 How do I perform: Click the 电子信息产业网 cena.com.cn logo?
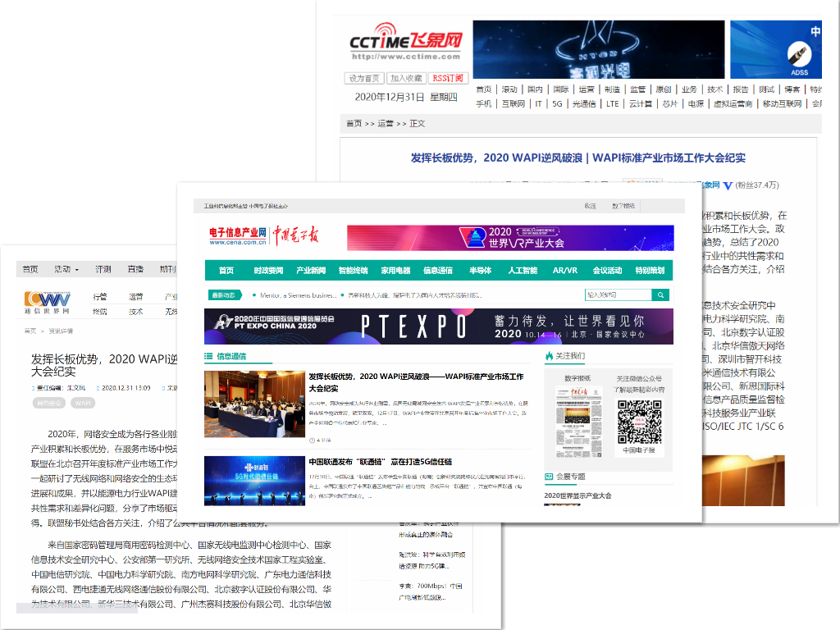(238, 235)
